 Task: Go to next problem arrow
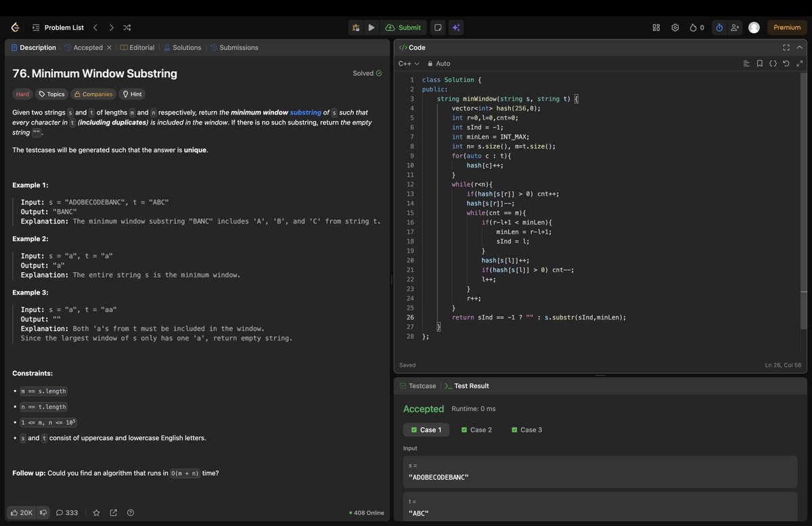coord(111,28)
